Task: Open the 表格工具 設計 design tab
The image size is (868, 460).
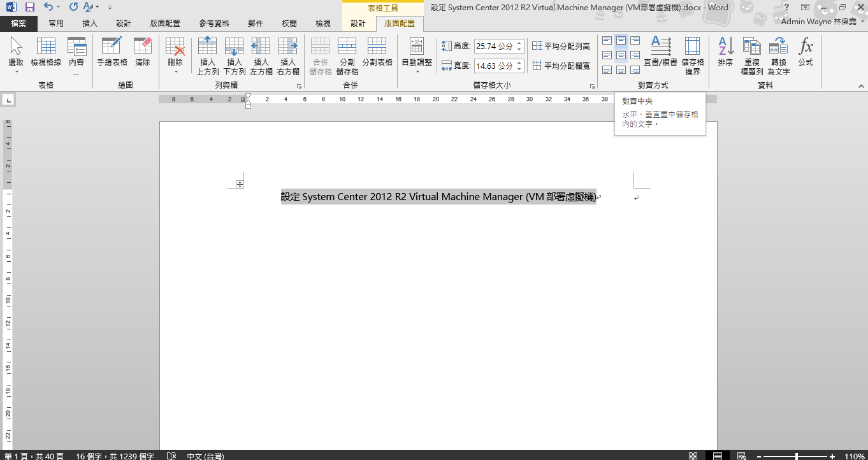Action: tap(358, 24)
